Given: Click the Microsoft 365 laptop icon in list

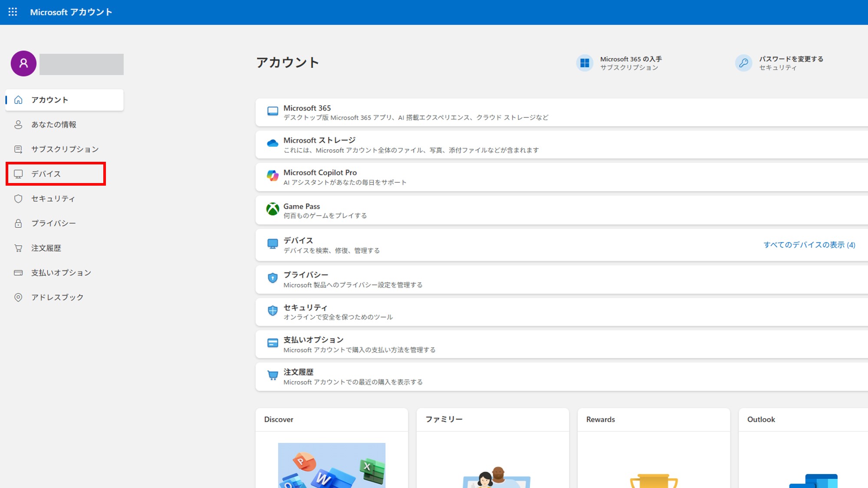Looking at the screenshot, I should tap(273, 111).
